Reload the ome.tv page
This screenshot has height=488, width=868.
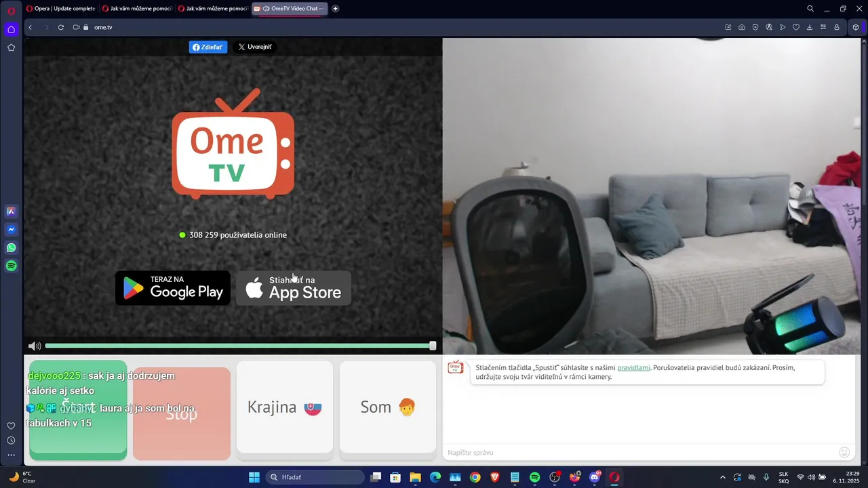pos(61,27)
